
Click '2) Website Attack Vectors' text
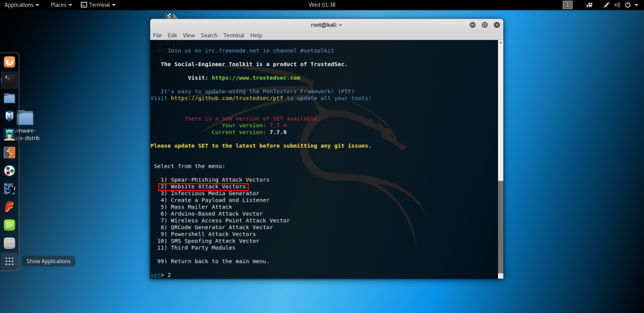coord(203,186)
